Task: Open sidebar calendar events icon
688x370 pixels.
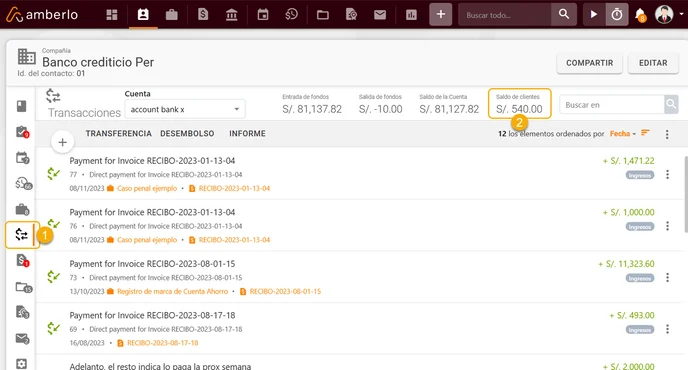Action: point(22,158)
